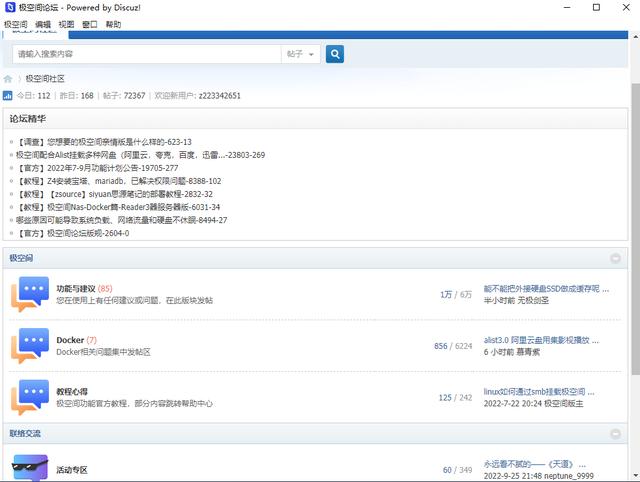Open user 无极剑圣 profile link
640x482 pixels.
(533, 301)
